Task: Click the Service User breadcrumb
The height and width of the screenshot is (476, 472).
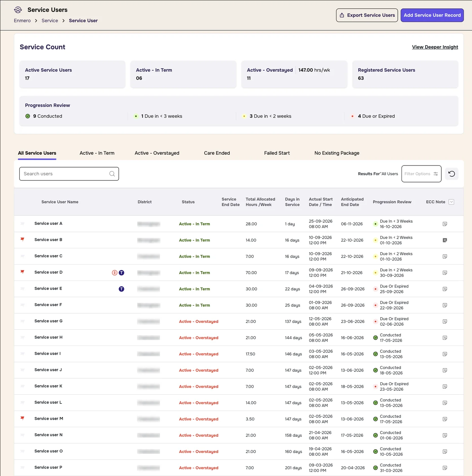Action: (83, 21)
